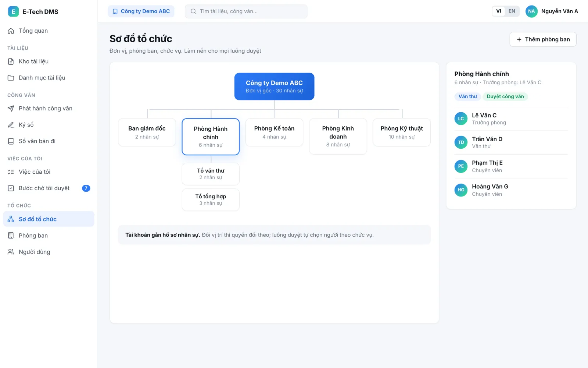This screenshot has height=368, width=588.
Task: Click the Ký số pen icon
Action: click(11, 125)
